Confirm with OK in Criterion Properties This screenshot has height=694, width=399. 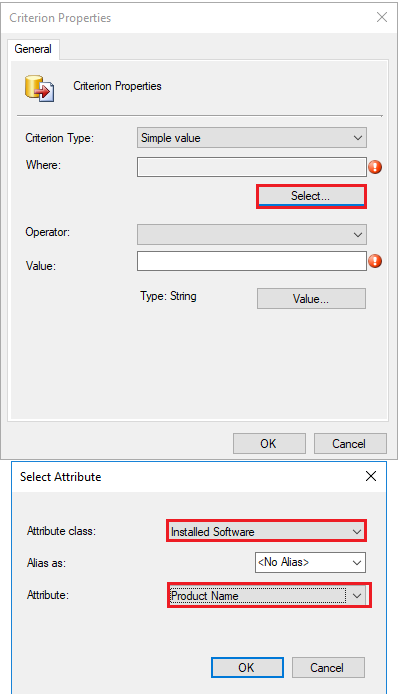pos(269,443)
